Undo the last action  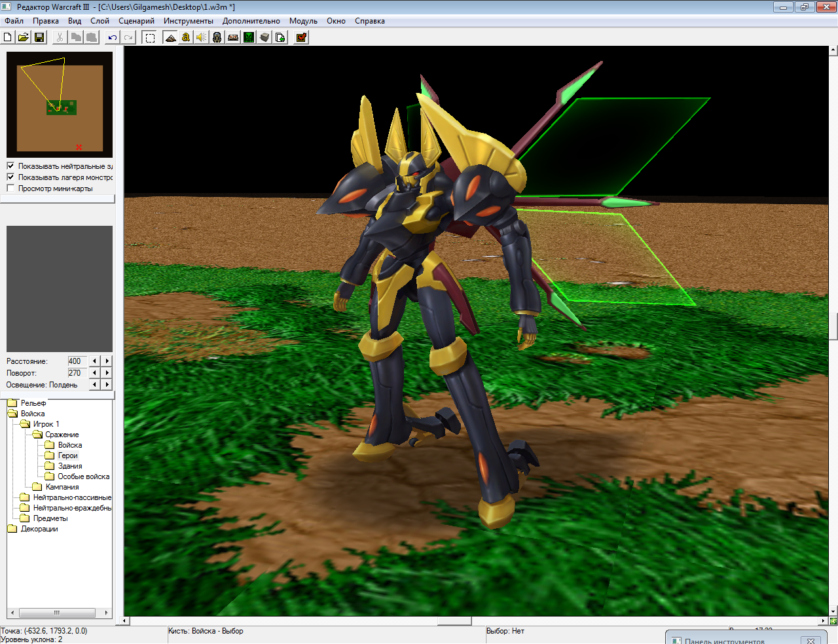point(113,37)
